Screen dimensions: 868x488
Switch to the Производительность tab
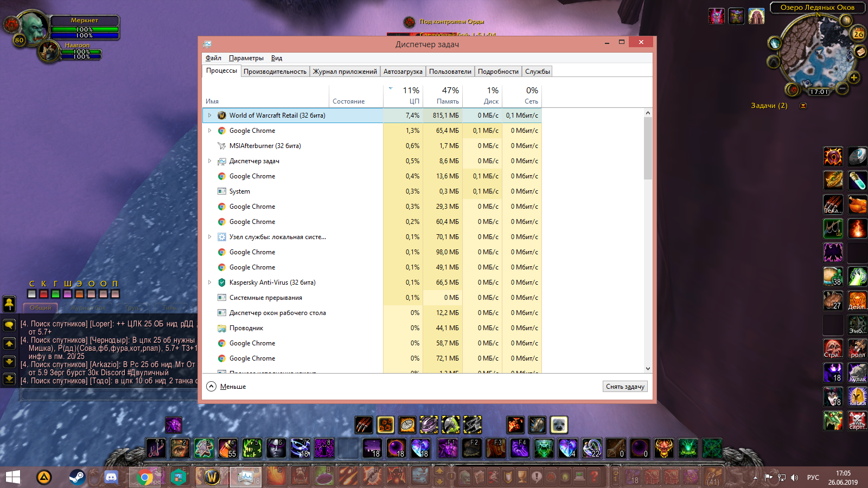point(275,72)
